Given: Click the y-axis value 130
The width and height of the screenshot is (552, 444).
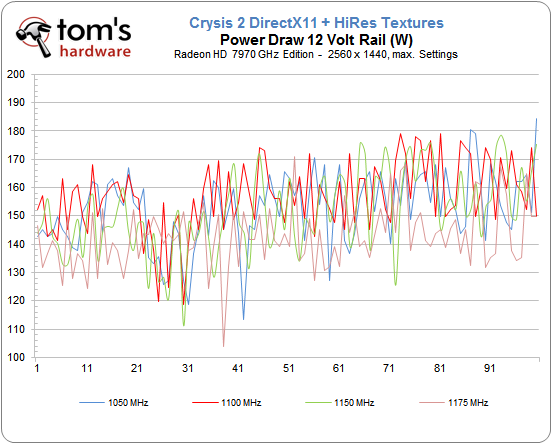Looking at the screenshot, I should 16,272.
